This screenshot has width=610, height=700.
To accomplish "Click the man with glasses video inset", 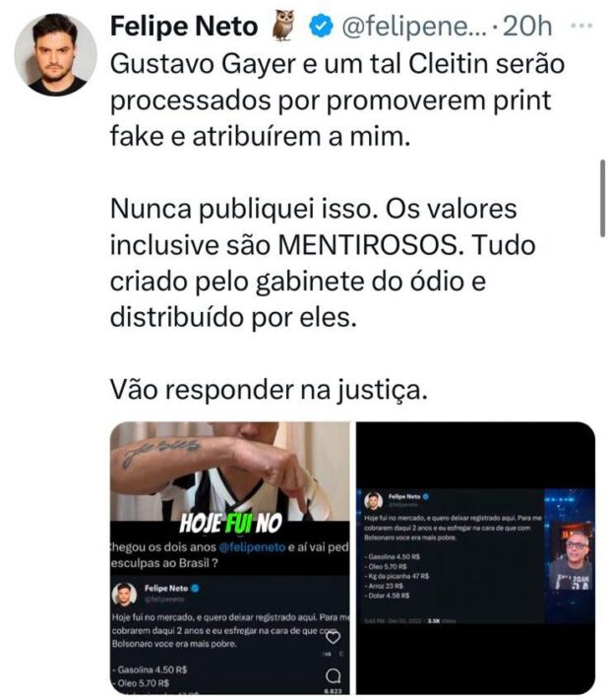I will tap(571, 556).
